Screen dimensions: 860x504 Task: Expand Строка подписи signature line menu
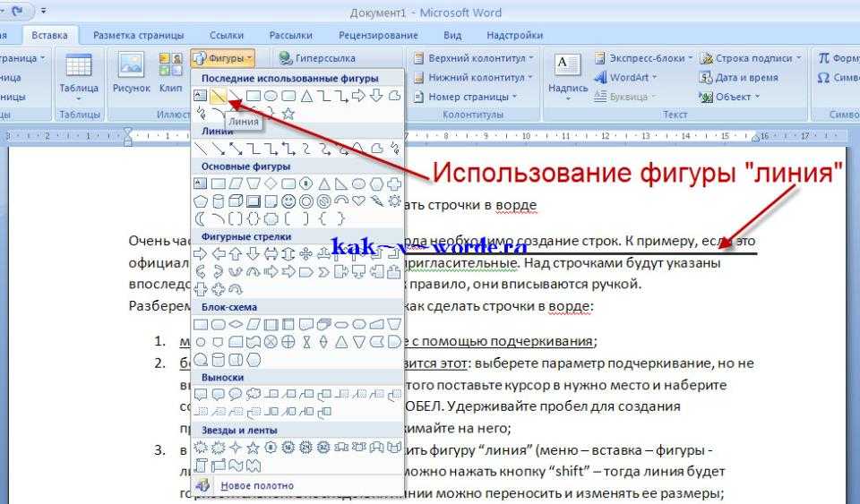point(751,58)
